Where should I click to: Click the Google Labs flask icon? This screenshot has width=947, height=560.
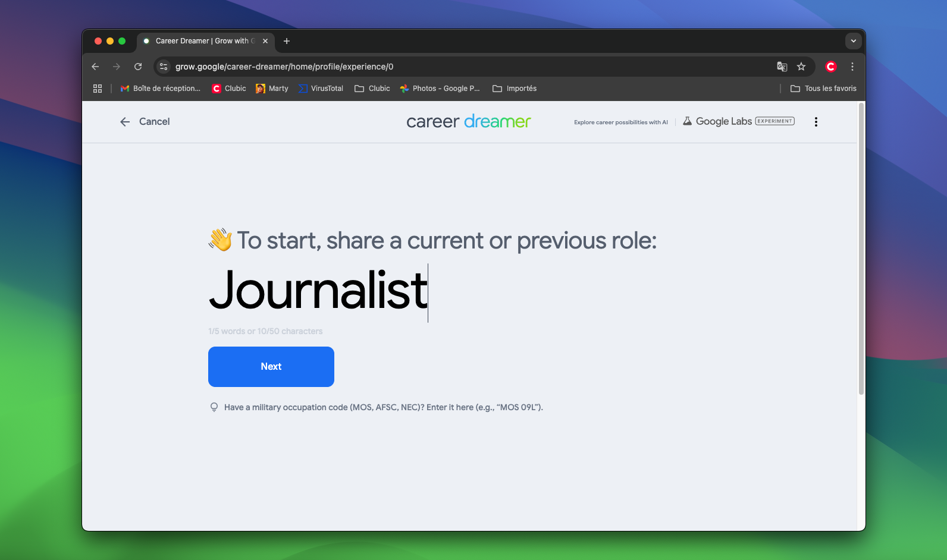[687, 121]
